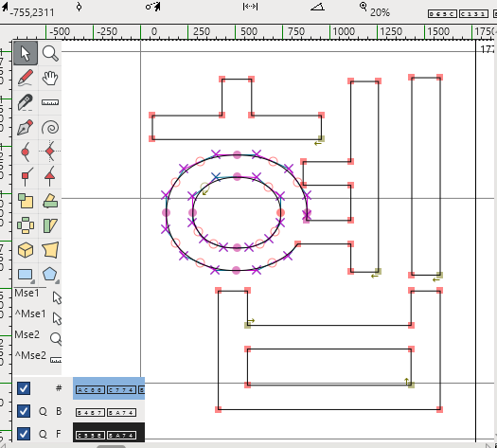This screenshot has width=497, height=448.
Task: Click the pointer icon beside ^Mse1
Action: (x=57, y=318)
